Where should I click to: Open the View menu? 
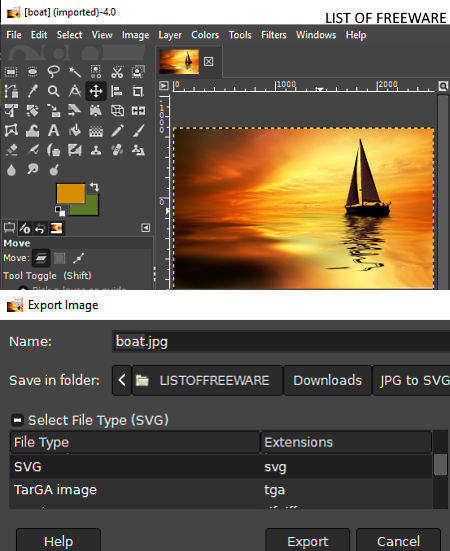(102, 35)
